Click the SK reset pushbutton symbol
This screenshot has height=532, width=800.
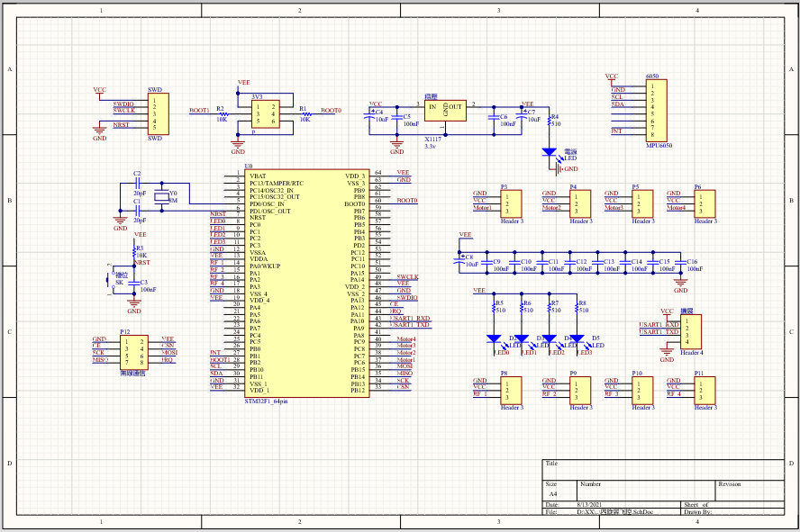(x=110, y=279)
